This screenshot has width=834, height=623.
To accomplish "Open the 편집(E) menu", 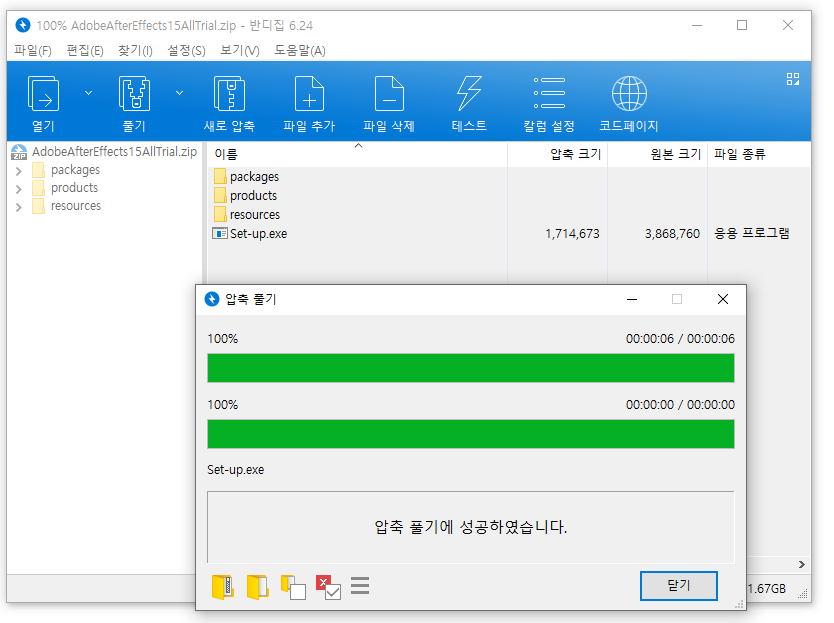I will (x=85, y=51).
